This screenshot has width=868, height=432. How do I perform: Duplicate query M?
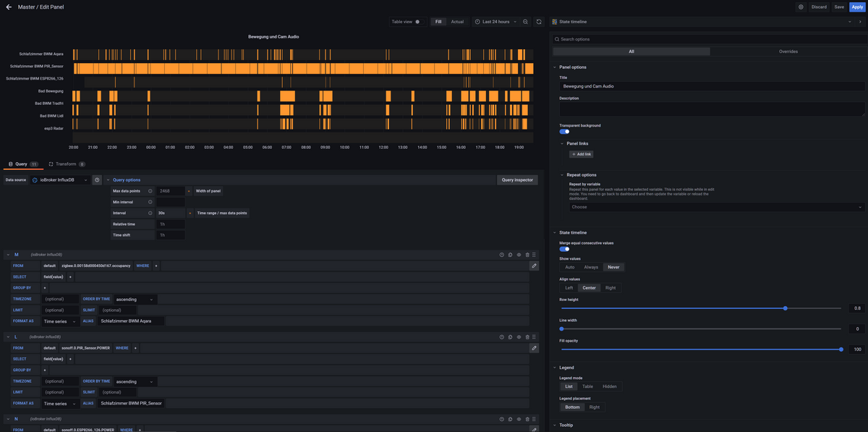(x=510, y=255)
